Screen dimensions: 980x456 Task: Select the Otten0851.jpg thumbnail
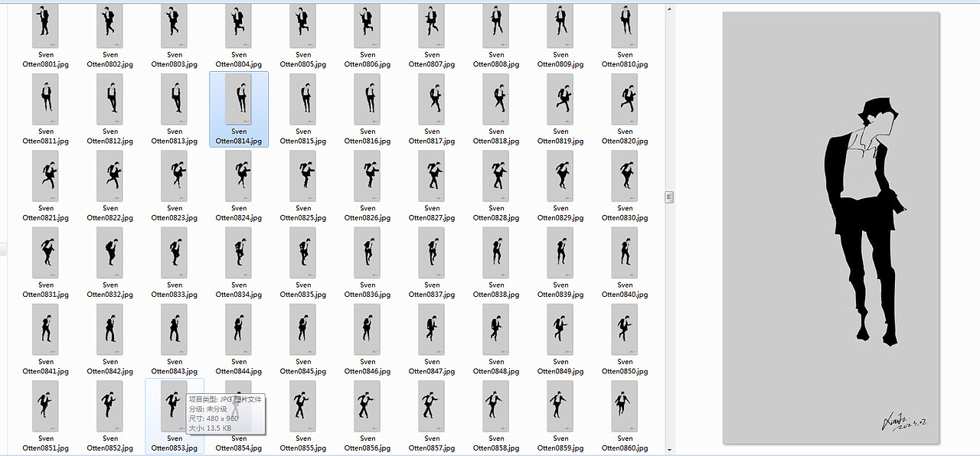click(x=46, y=406)
